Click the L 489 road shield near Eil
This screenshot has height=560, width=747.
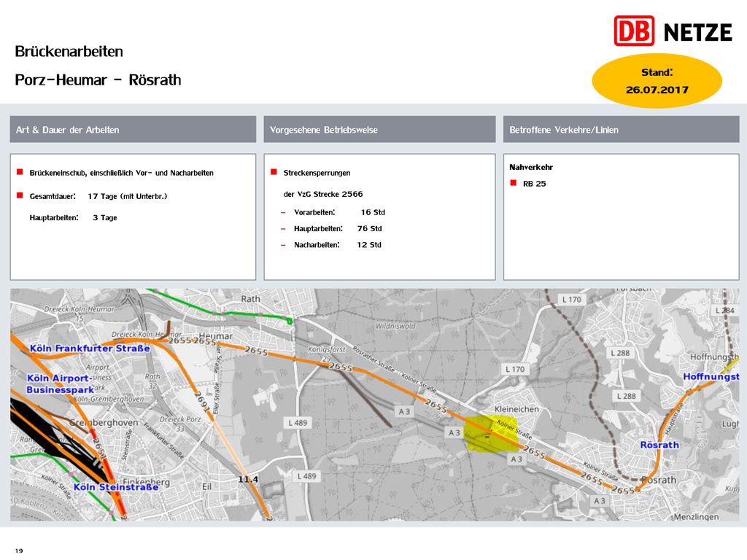pos(306,476)
